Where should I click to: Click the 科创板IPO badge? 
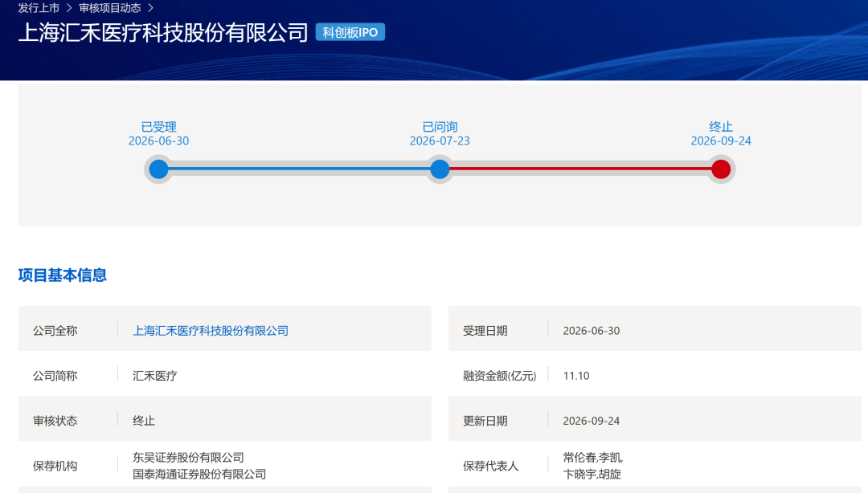click(x=350, y=32)
